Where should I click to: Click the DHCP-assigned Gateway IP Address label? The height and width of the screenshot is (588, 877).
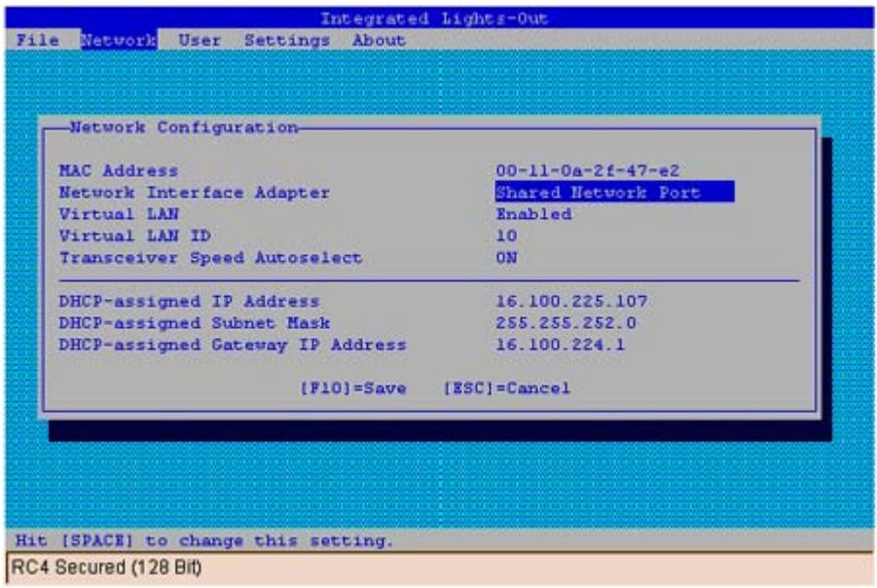pyautogui.click(x=232, y=345)
